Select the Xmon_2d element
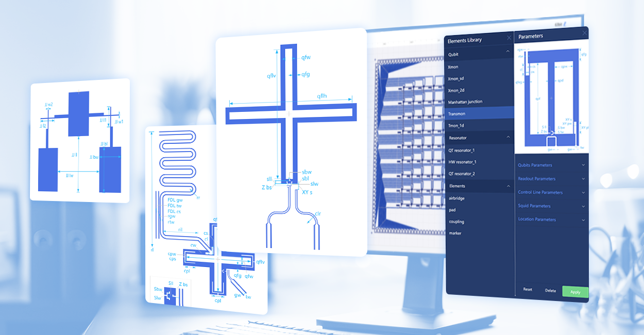644x335 pixels. (x=467, y=90)
